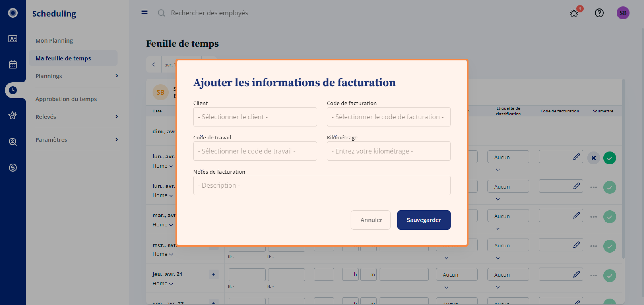Open more options in mer. row
Viewport: 644px width, 305px height.
click(x=593, y=246)
